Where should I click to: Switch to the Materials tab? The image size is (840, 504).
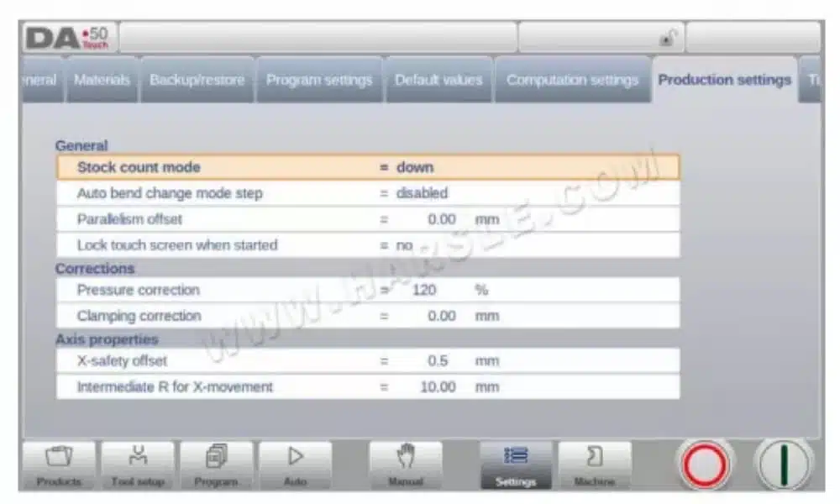(102, 80)
